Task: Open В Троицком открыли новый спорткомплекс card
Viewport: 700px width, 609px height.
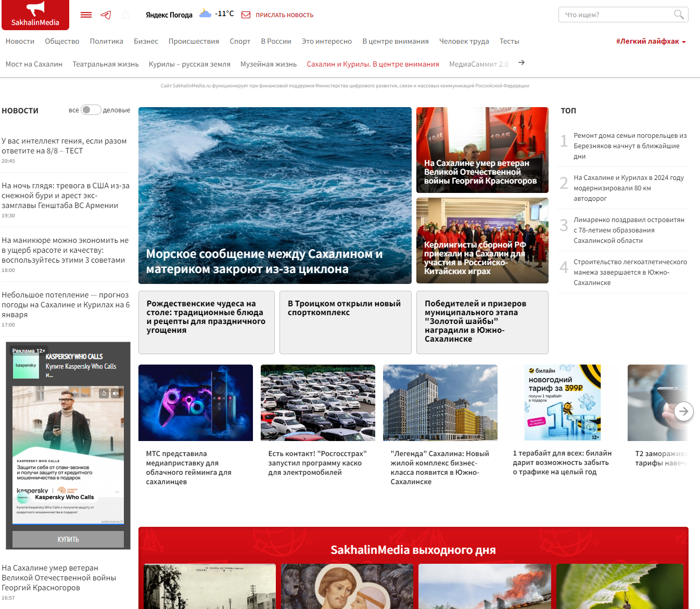Action: [x=346, y=322]
